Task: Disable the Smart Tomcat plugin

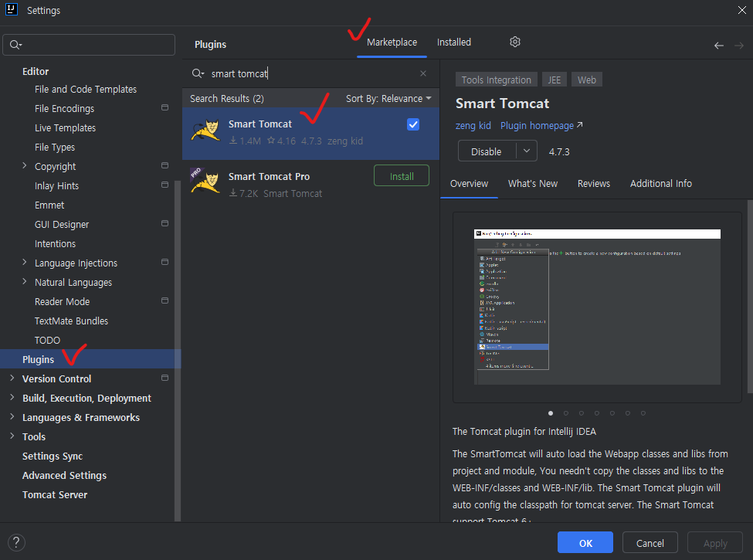Action: tap(487, 151)
